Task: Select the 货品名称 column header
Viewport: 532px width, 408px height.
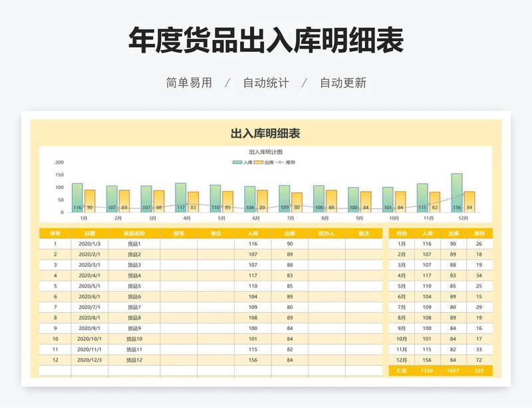Action: 134,234
